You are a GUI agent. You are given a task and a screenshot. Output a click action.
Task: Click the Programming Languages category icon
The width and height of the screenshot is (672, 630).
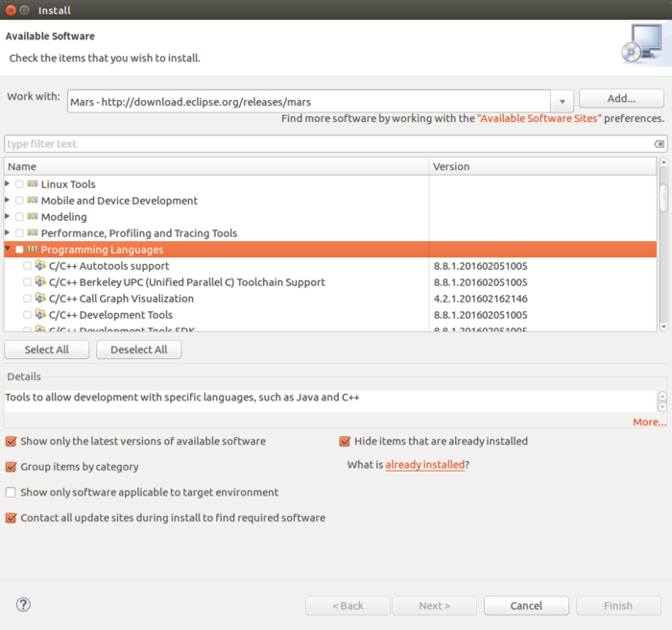pos(32,249)
